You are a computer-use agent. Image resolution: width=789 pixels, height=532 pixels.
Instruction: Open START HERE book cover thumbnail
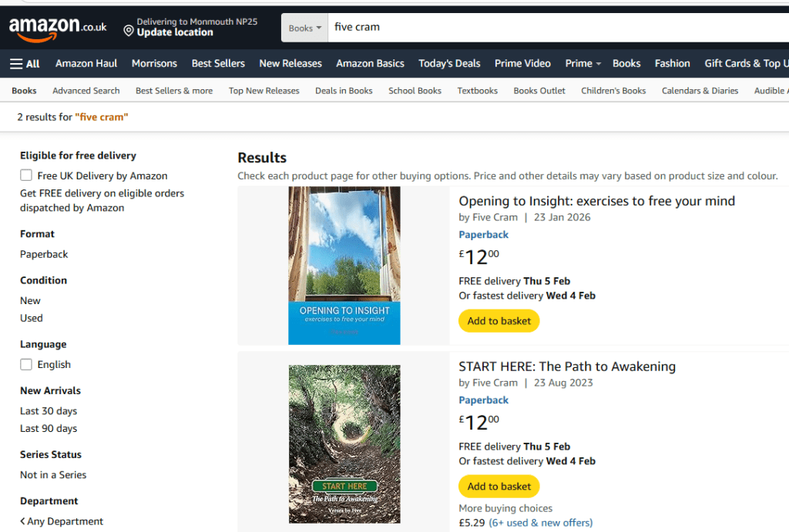[x=344, y=444]
